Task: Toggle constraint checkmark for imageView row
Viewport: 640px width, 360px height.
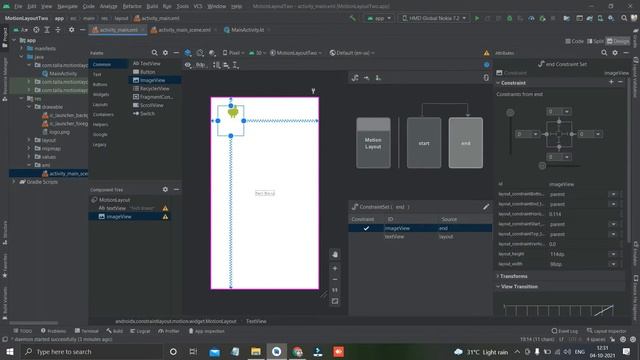Action: point(366,228)
